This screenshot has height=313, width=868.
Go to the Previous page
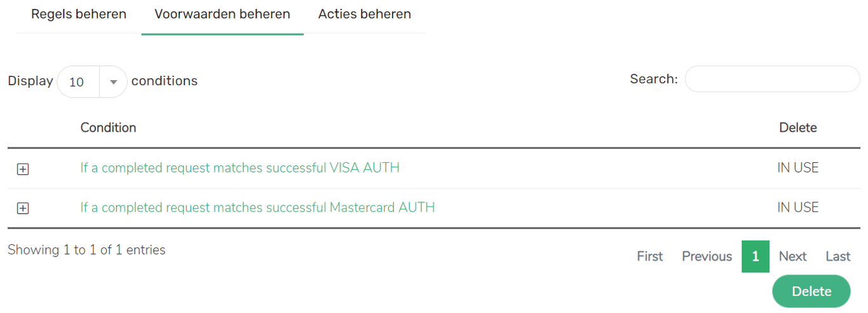tap(707, 256)
